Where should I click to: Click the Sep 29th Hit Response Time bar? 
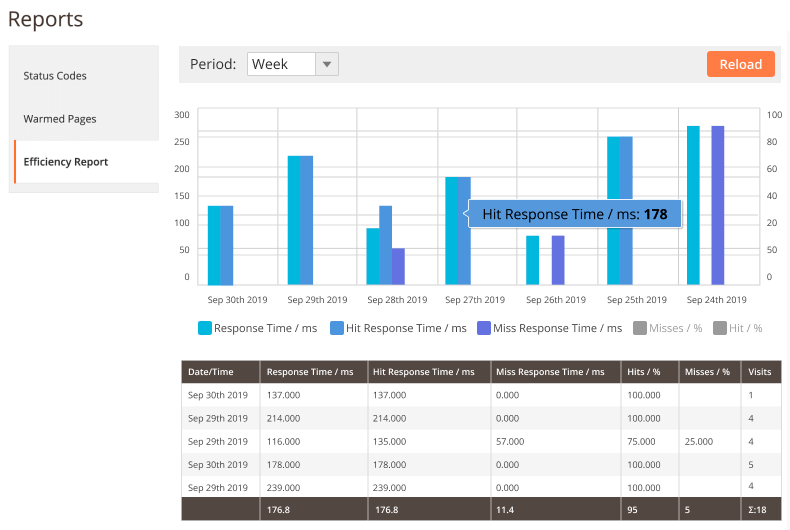click(307, 220)
